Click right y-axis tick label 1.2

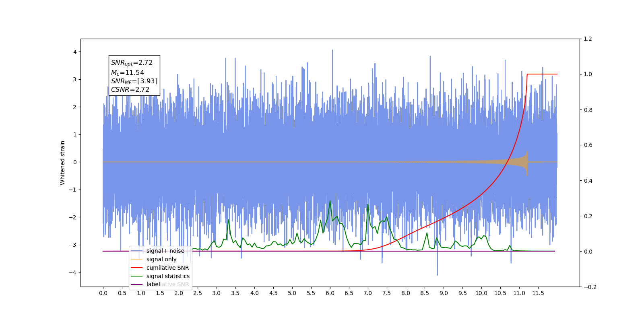tap(588, 39)
